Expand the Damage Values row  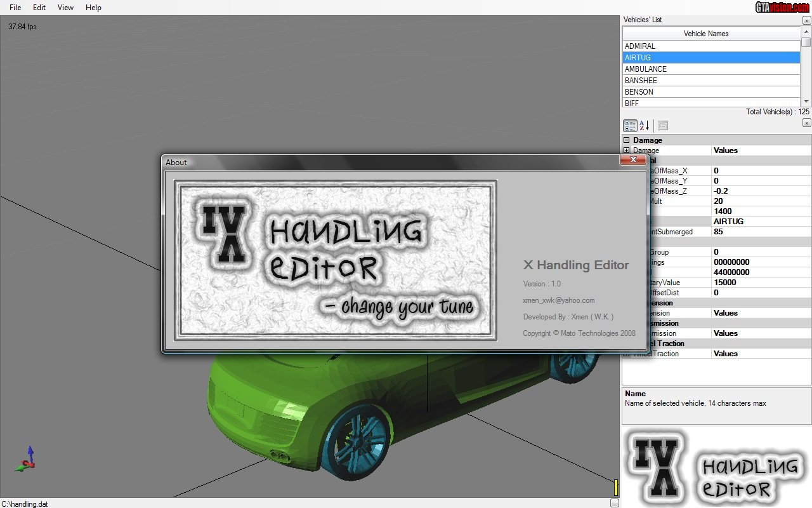click(x=626, y=150)
